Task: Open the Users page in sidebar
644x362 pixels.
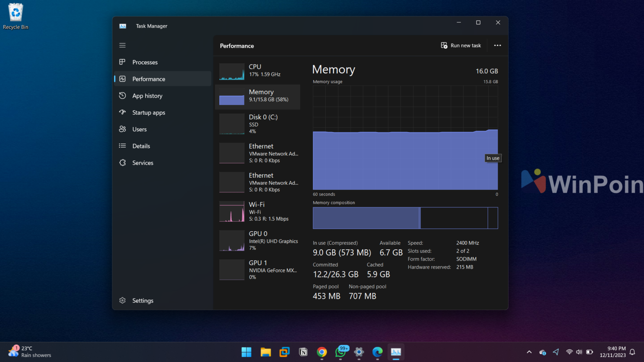Action: point(140,129)
